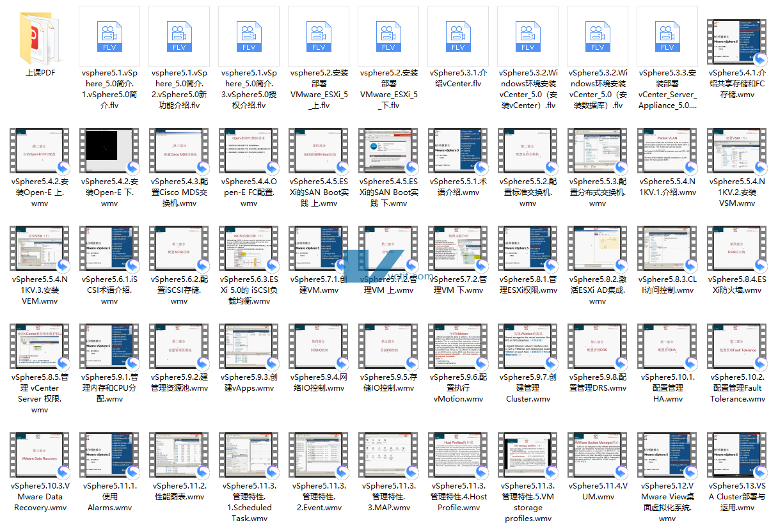Select VMware_ESXi_5_下.flv file icon

click(x=388, y=36)
